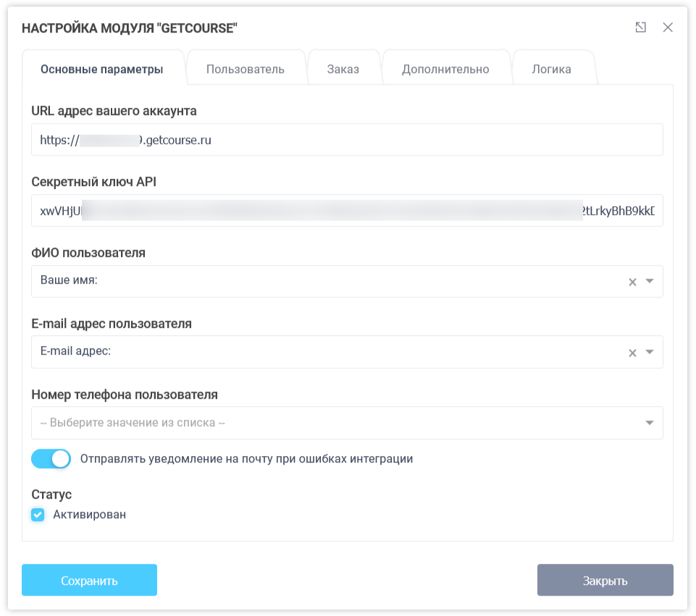This screenshot has width=696, height=616.
Task: Switch to the Пользователь tab
Action: point(246,67)
